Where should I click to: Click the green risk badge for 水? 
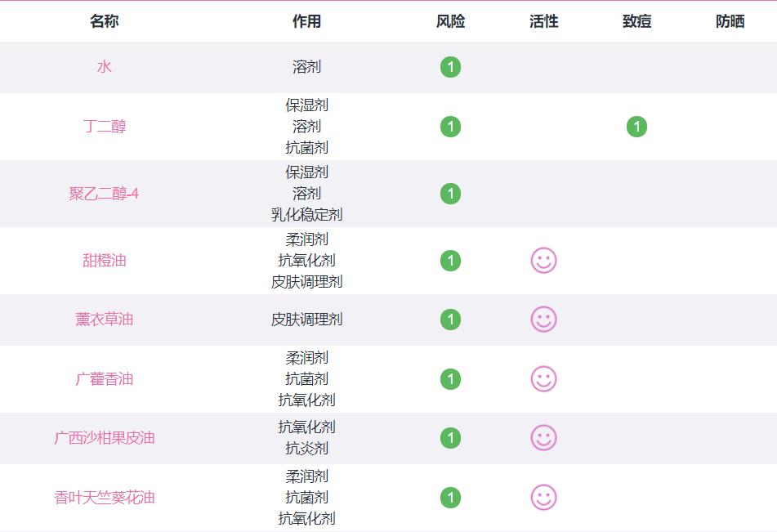pos(450,67)
